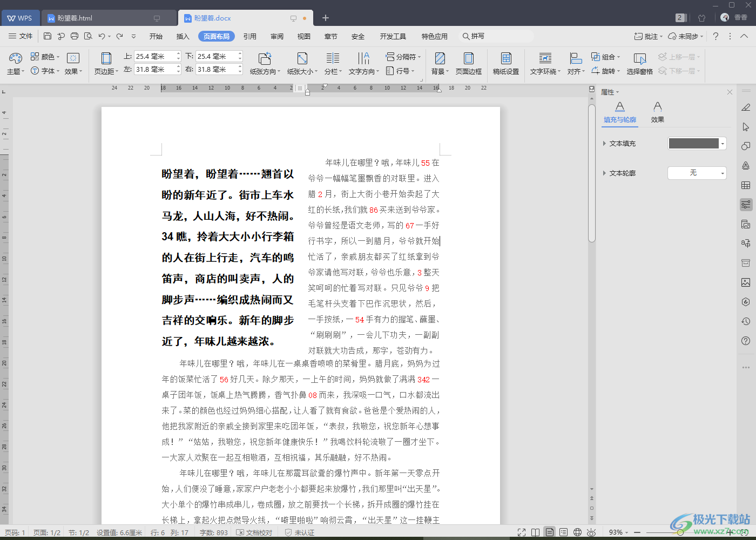This screenshot has height=540, width=756.
Task: Click the 稿纸设置 manuscript paper settings icon
Action: point(506,58)
